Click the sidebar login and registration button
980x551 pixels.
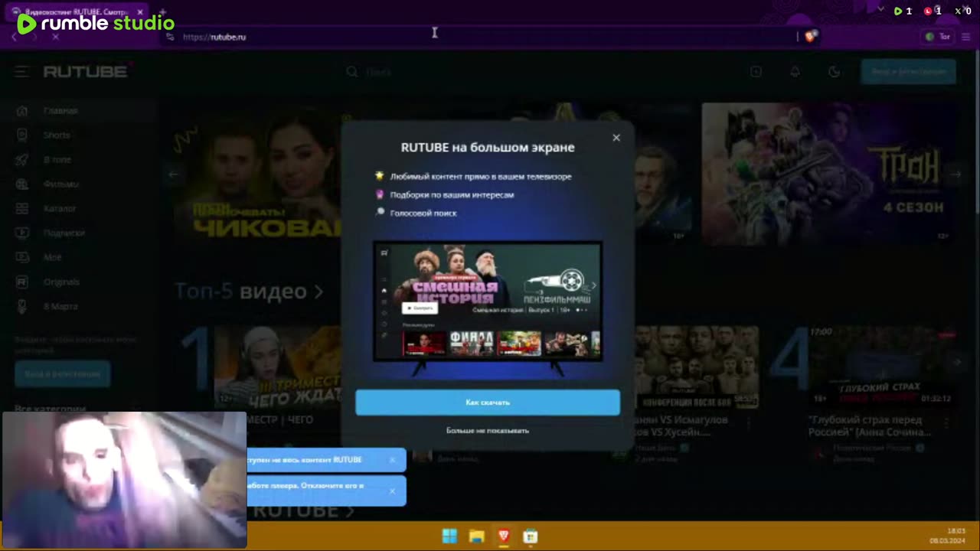[62, 373]
